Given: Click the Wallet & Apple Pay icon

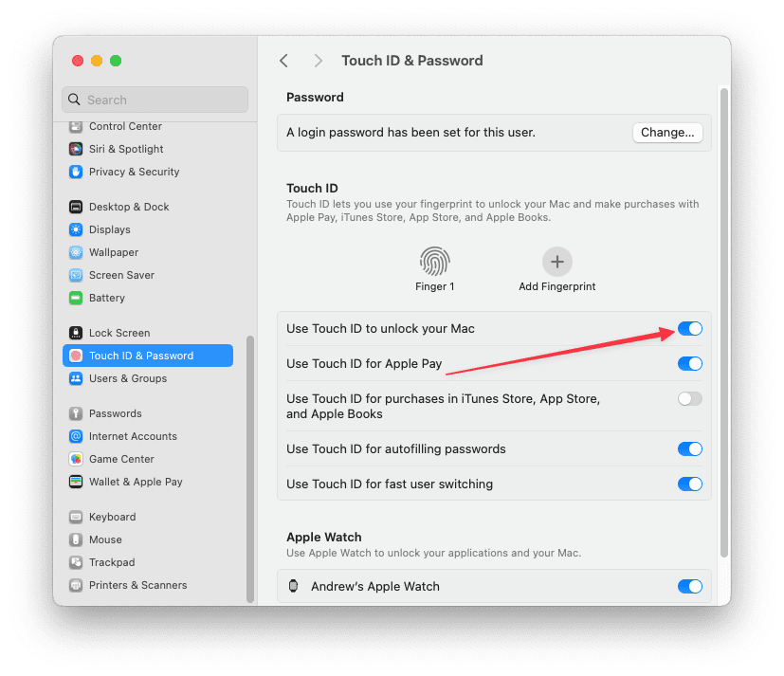Looking at the screenshot, I should point(76,482).
